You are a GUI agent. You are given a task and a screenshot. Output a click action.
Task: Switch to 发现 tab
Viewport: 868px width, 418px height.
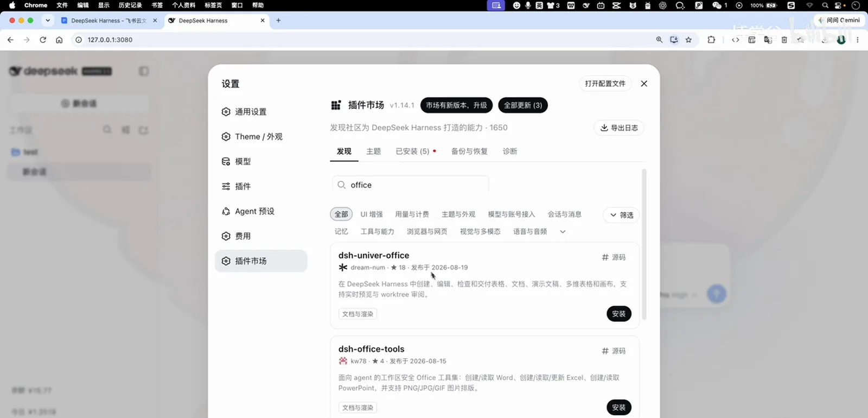344,151
